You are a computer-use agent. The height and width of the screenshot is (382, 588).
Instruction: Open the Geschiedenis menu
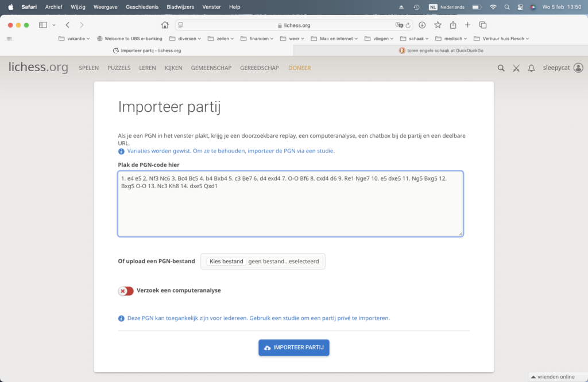click(142, 7)
